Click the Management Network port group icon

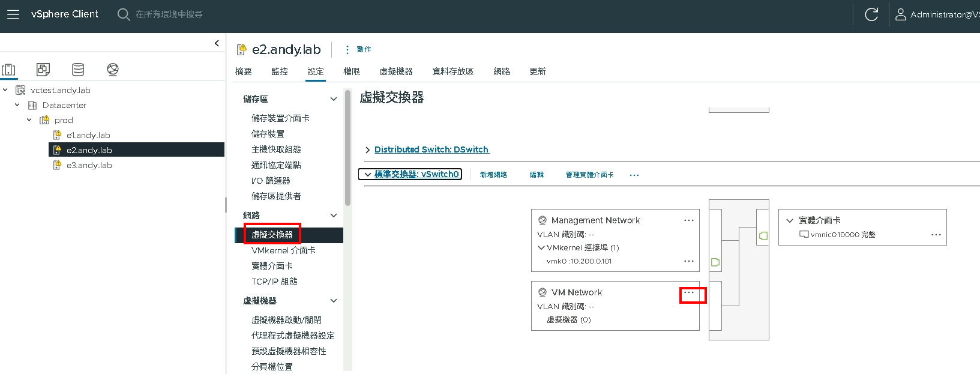[543, 220]
